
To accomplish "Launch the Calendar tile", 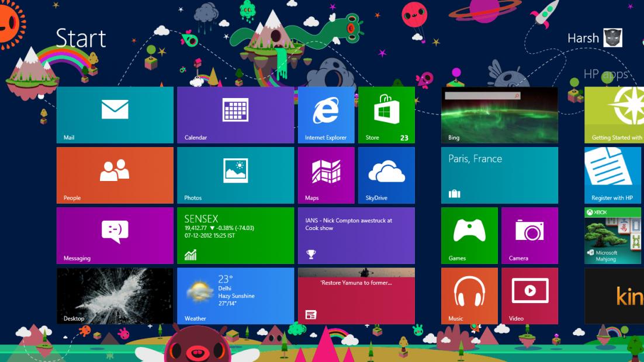I will tap(236, 115).
